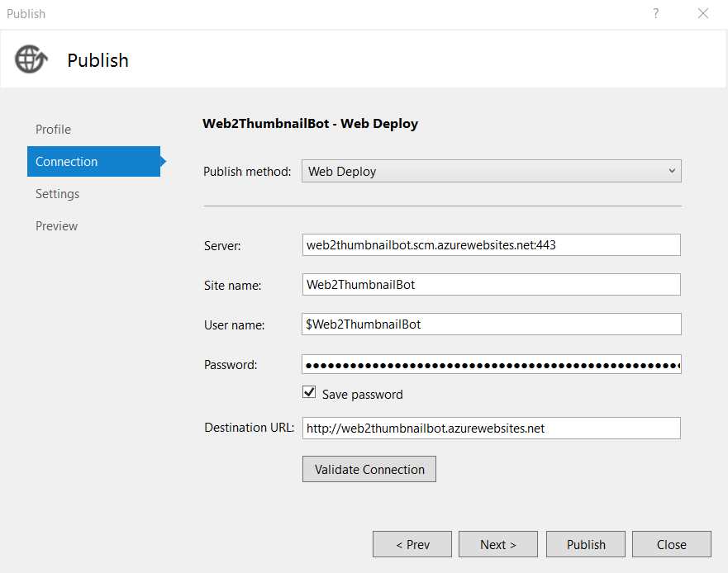Select the Site name text box
This screenshot has height=573, width=728.
(x=492, y=284)
